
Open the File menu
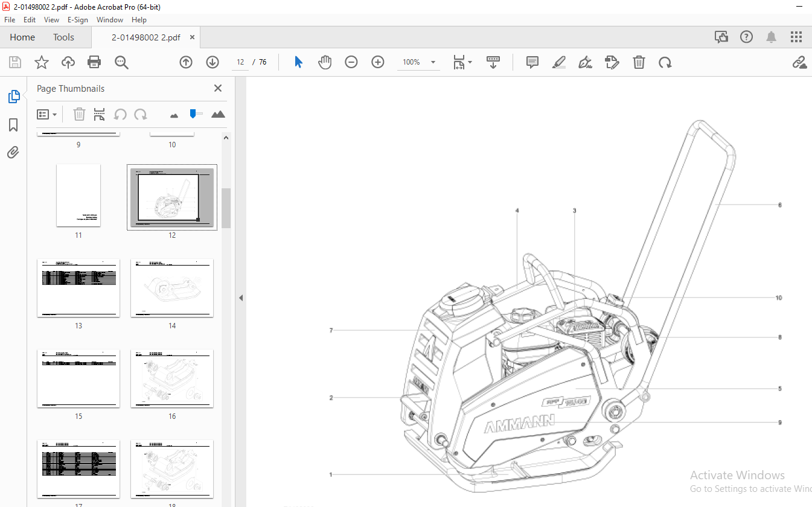click(x=10, y=20)
